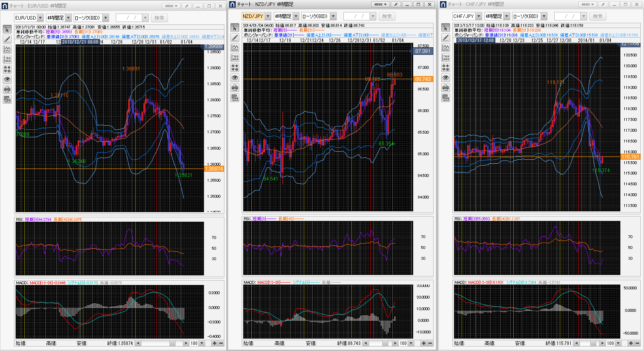Image resolution: width=644 pixels, height=351 pixels.
Task: Click the data table icon in CHF/JPY chart
Action: (446, 98)
